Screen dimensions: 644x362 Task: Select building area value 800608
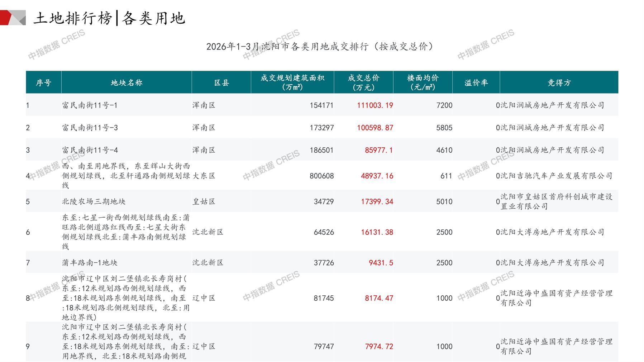[321, 176]
